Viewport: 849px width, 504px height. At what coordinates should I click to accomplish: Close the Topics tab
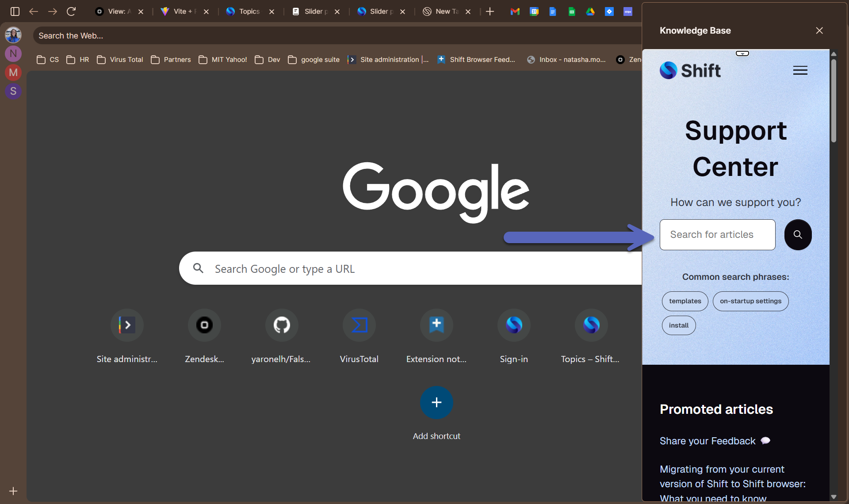[x=272, y=11]
